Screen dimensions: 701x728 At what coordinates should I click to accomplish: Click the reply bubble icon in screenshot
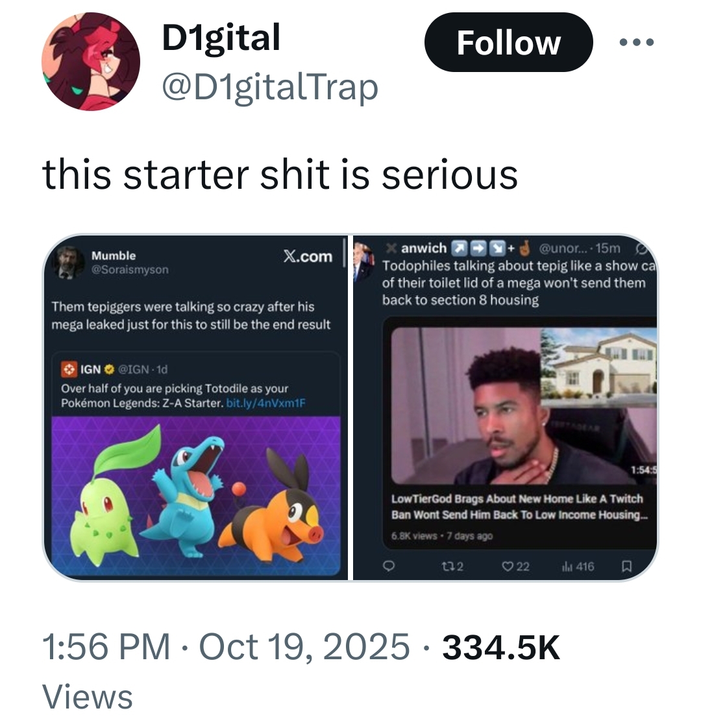pos(389,566)
